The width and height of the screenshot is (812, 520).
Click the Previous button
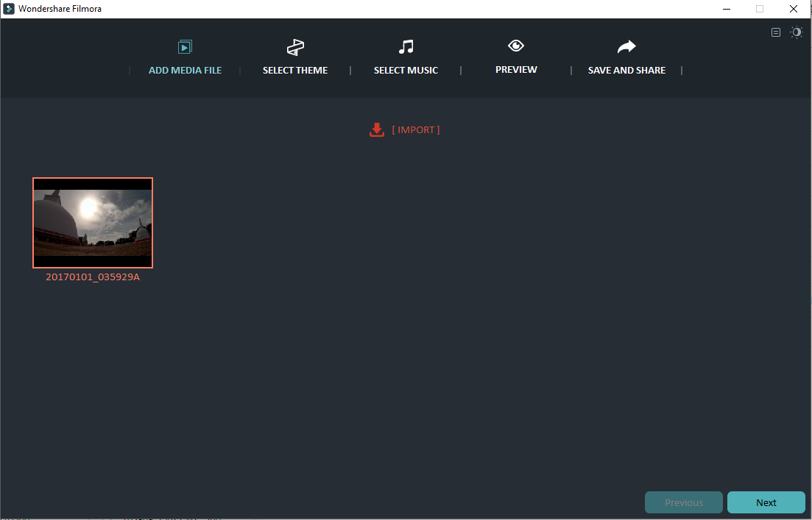pos(683,502)
